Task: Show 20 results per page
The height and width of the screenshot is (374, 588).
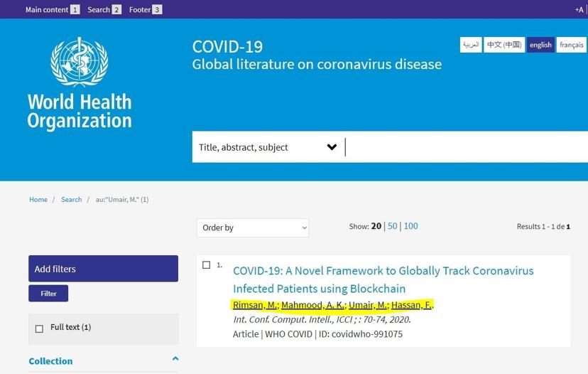Action: click(376, 226)
